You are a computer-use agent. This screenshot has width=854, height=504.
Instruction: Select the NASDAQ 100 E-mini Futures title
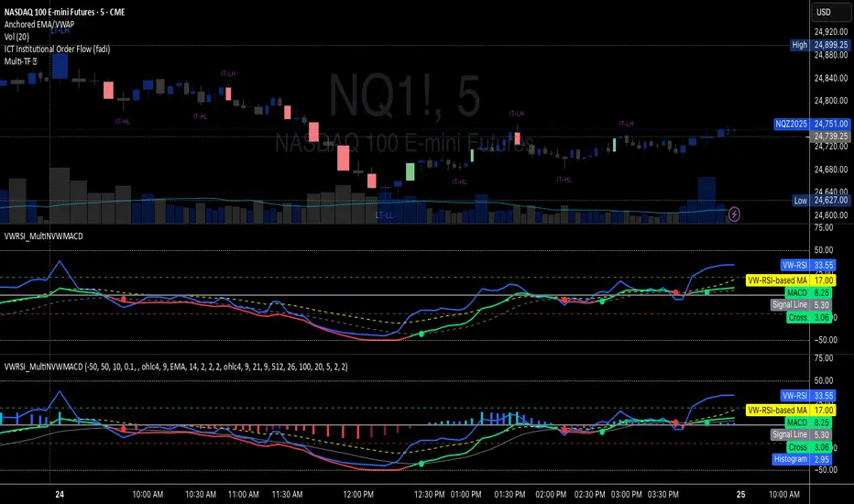click(64, 12)
